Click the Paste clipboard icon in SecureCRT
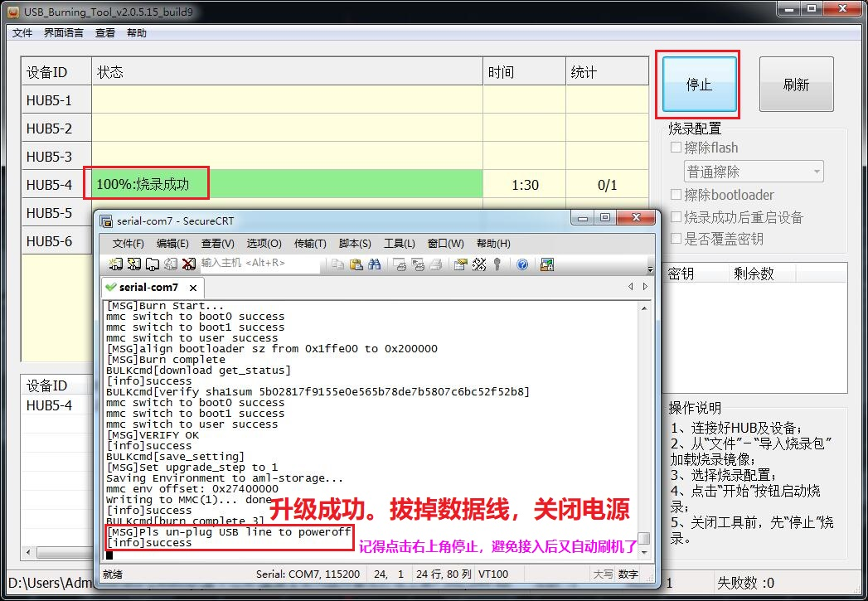This screenshot has height=601, width=868. [356, 264]
